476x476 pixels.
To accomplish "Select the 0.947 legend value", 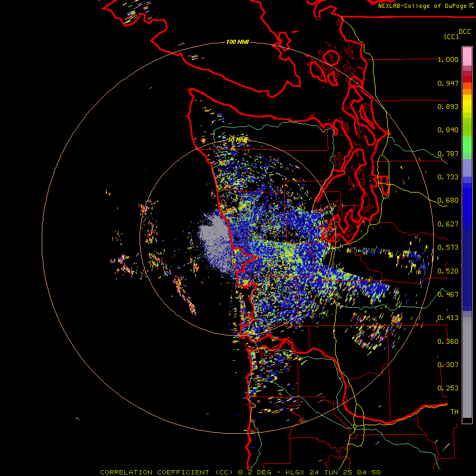I will [448, 83].
